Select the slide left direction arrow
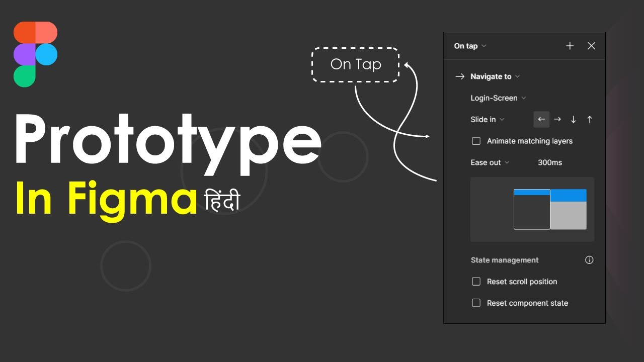This screenshot has height=362, width=644. [x=541, y=119]
